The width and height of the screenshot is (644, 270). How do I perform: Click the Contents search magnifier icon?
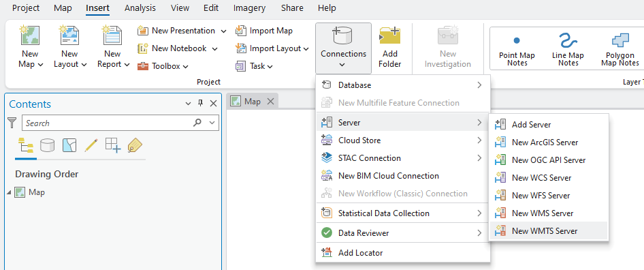[197, 123]
